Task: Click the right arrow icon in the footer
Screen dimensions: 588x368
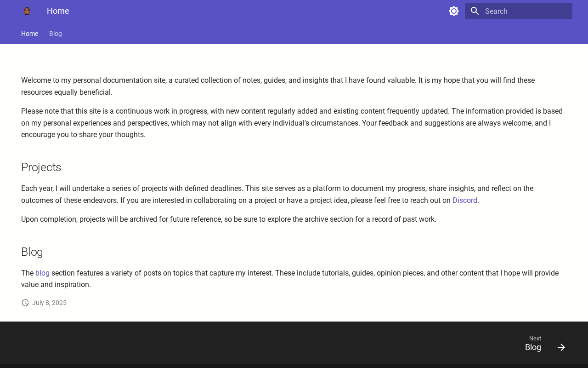Action: pos(561,347)
